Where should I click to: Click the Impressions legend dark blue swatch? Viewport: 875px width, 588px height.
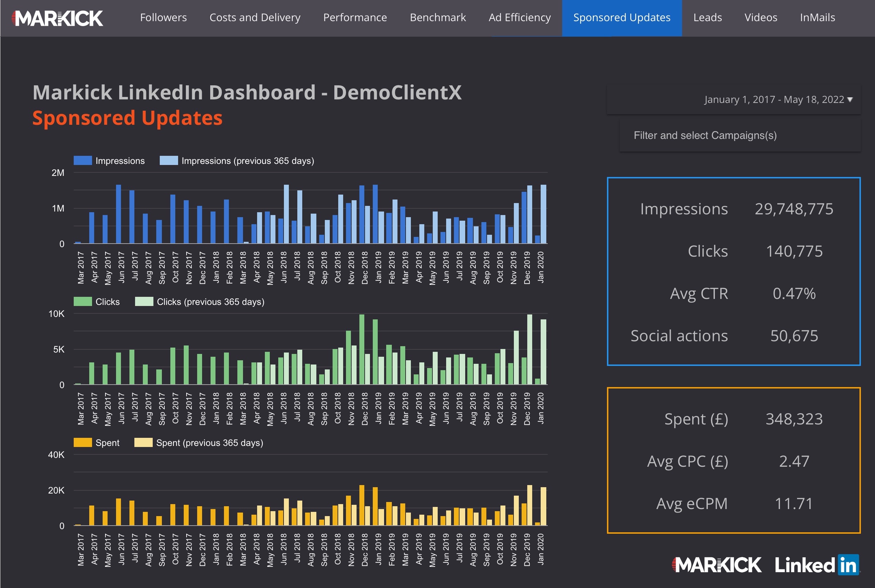point(83,160)
